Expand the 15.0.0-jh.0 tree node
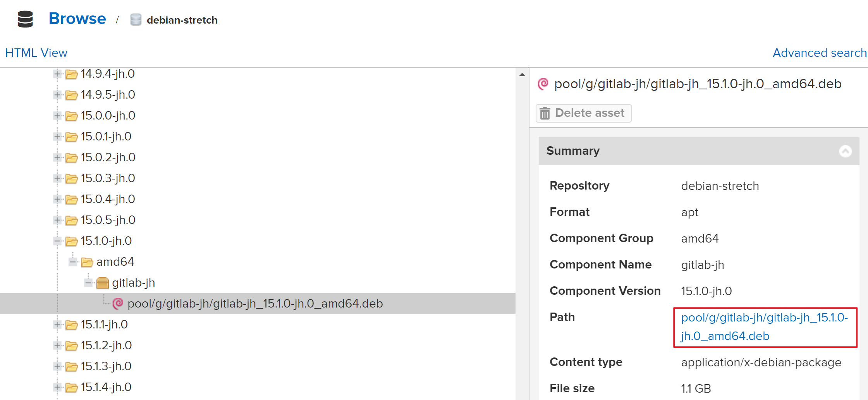Image resolution: width=868 pixels, height=400 pixels. click(57, 115)
